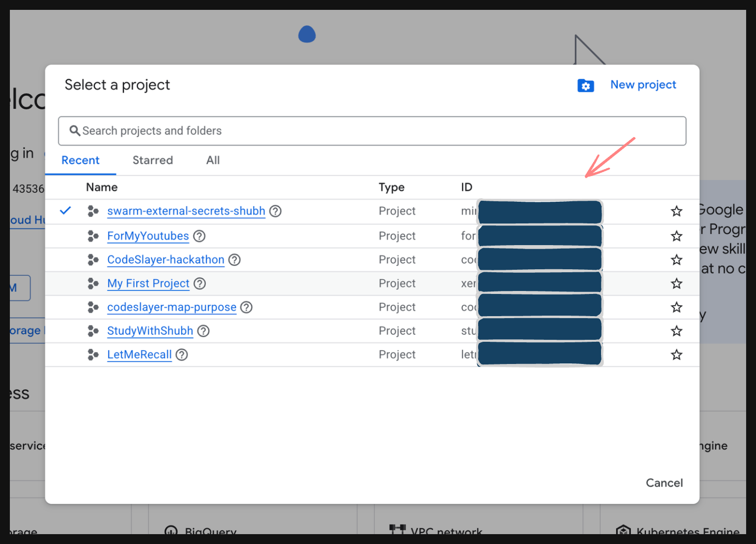Screen dimensions: 756x544
Task: Click the project icon beside StudyWithShubh
Action: 93,331
